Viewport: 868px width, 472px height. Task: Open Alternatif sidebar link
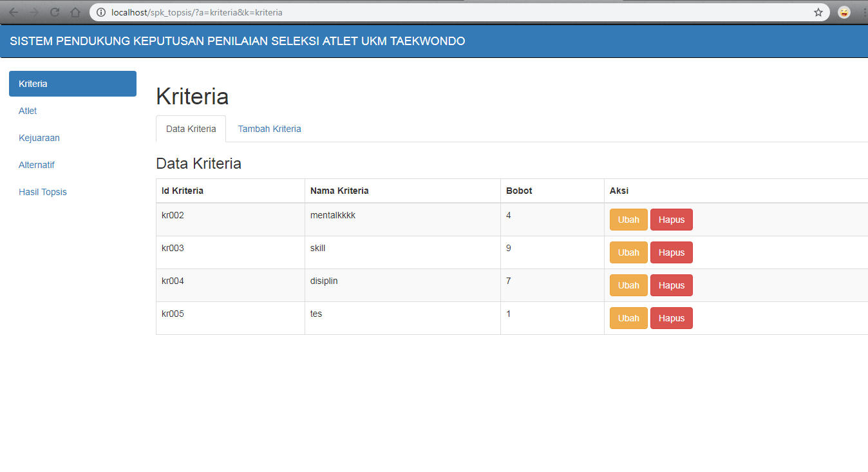tap(37, 165)
